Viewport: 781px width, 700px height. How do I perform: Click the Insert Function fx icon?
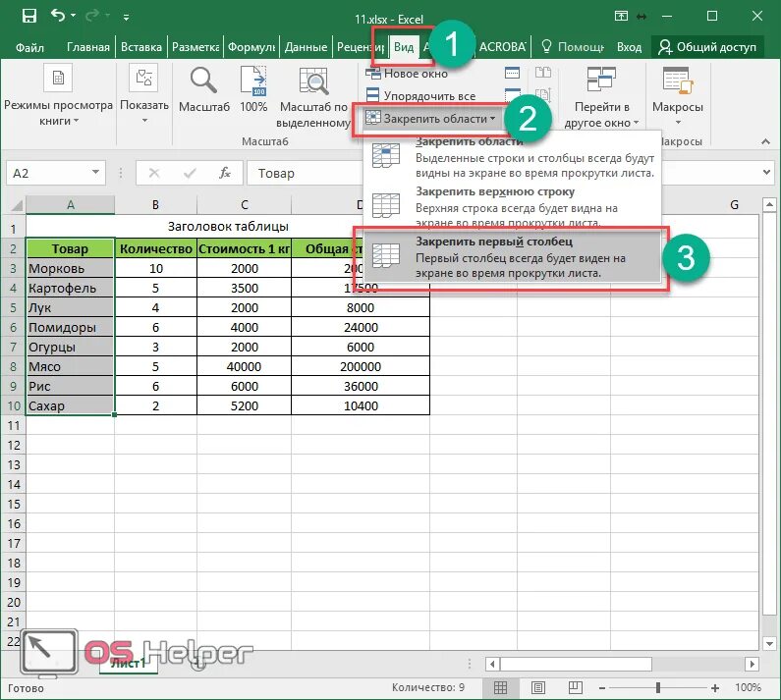[x=225, y=173]
